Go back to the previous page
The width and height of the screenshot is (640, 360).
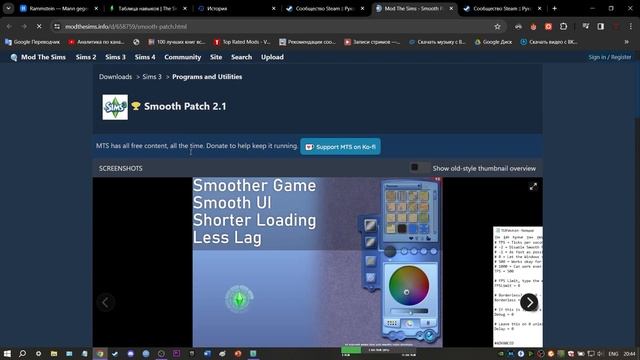point(9,27)
